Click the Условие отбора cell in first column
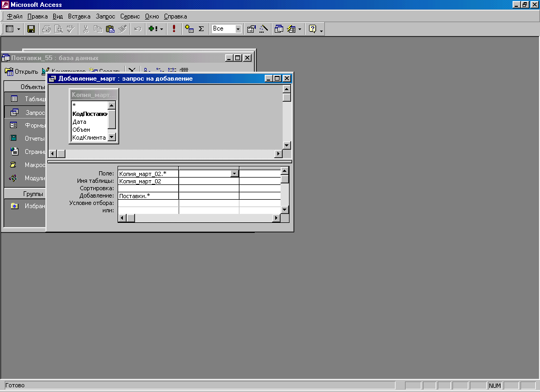 tap(148, 203)
